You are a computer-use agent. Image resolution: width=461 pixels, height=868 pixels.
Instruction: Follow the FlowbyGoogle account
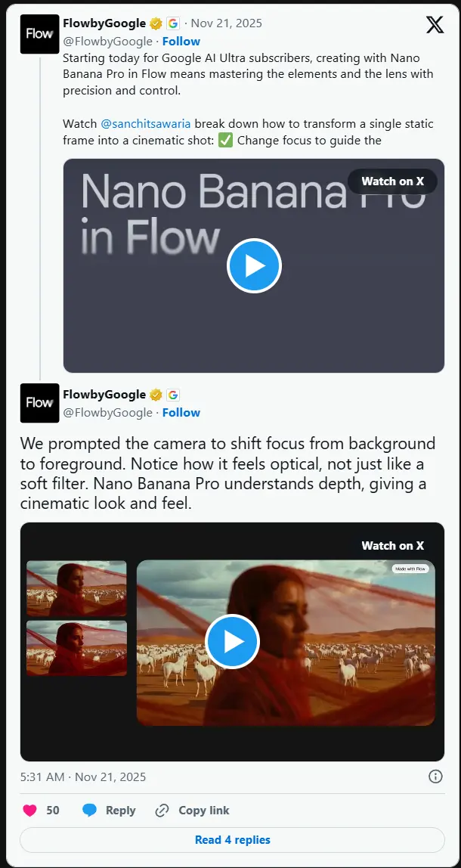click(181, 41)
